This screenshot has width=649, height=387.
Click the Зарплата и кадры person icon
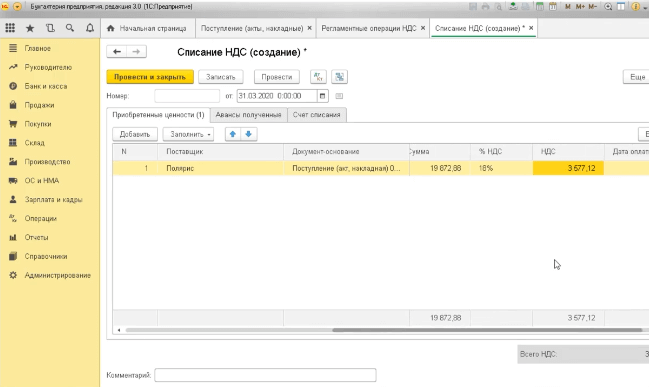(13, 200)
